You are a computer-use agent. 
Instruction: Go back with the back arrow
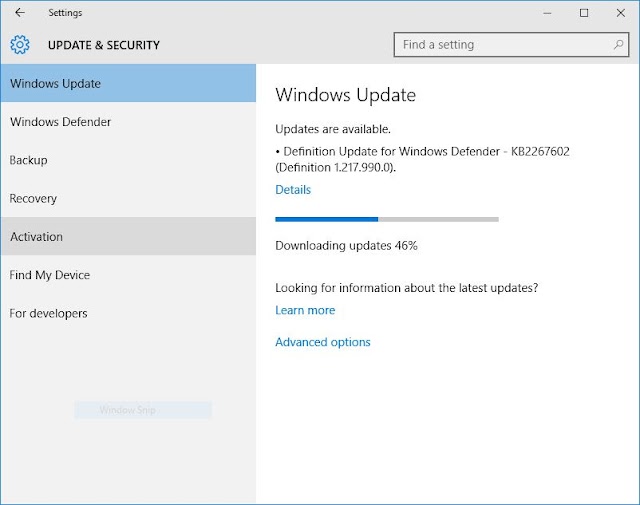pyautogui.click(x=20, y=13)
